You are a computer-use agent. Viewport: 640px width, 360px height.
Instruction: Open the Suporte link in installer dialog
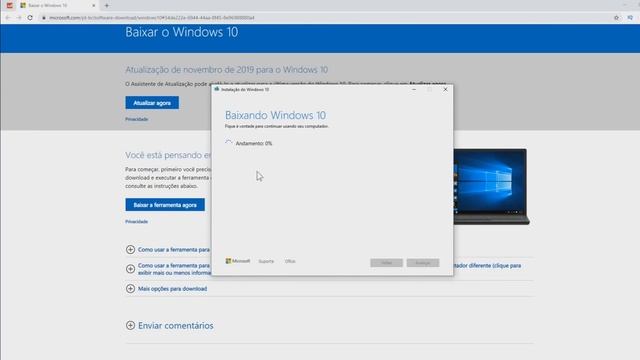point(266,261)
